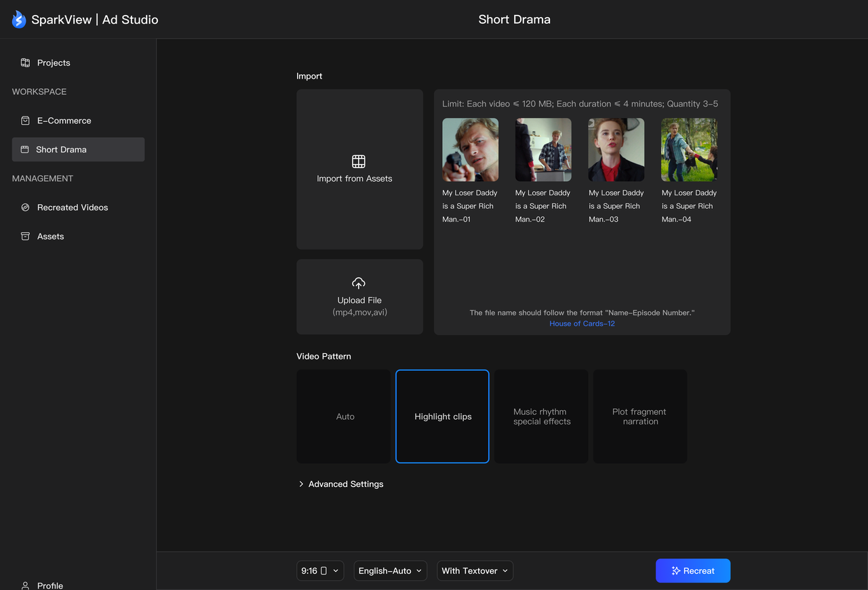The image size is (868, 590).
Task: Click the House of Cards-12 example link
Action: pos(582,323)
